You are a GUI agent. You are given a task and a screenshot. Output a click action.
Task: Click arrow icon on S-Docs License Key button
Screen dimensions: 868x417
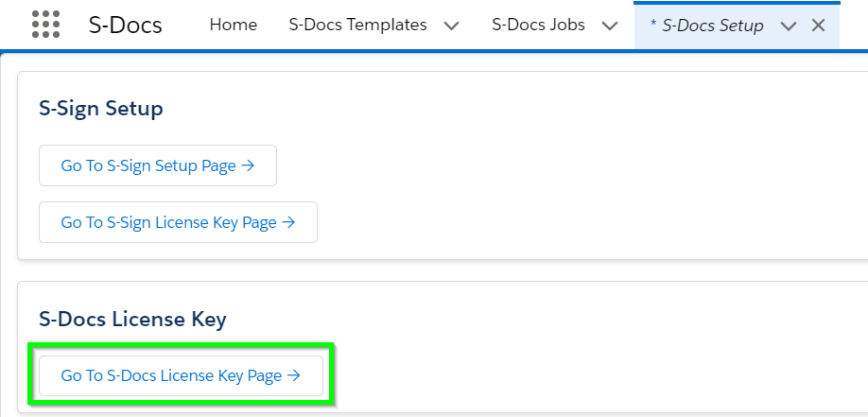coord(294,375)
